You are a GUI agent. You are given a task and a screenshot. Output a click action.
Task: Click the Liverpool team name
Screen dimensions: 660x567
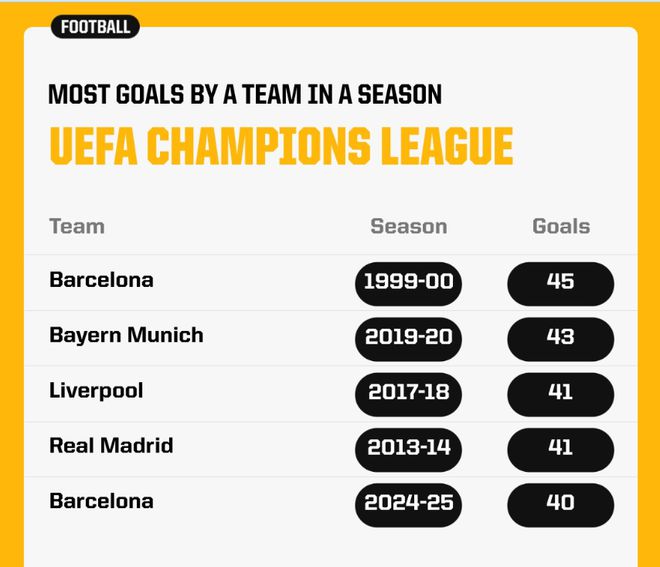point(96,390)
